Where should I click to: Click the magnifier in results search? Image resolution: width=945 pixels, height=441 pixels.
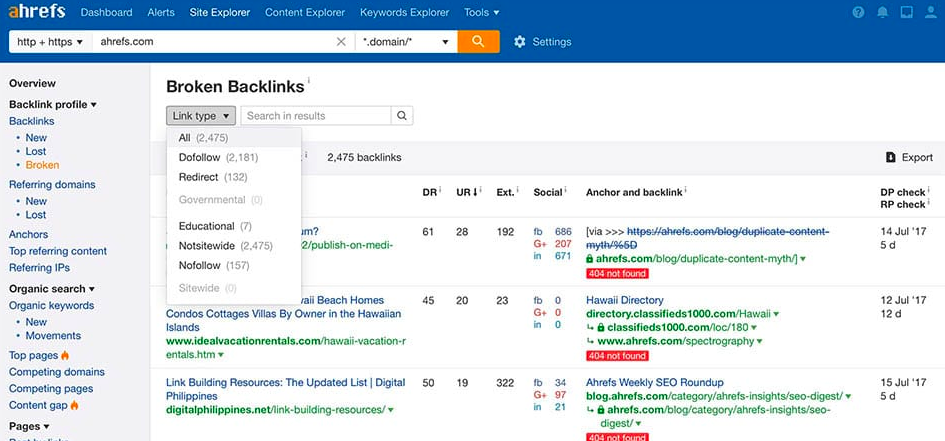(x=402, y=116)
